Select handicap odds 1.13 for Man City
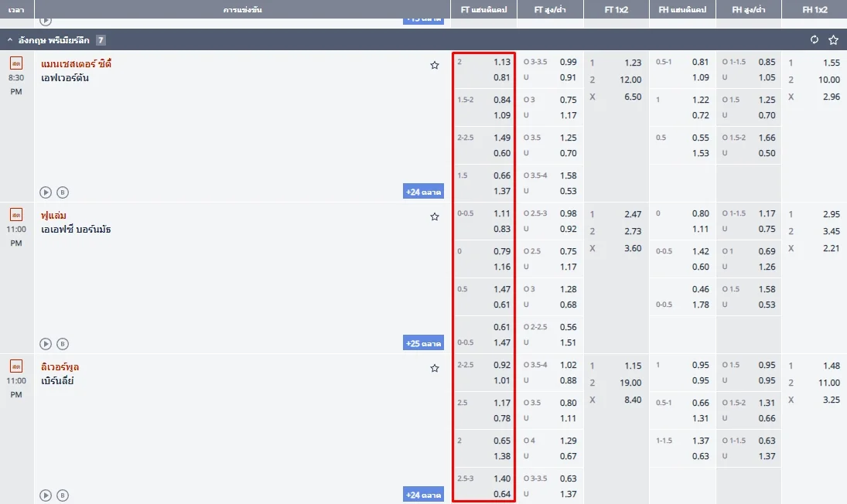 click(x=502, y=62)
